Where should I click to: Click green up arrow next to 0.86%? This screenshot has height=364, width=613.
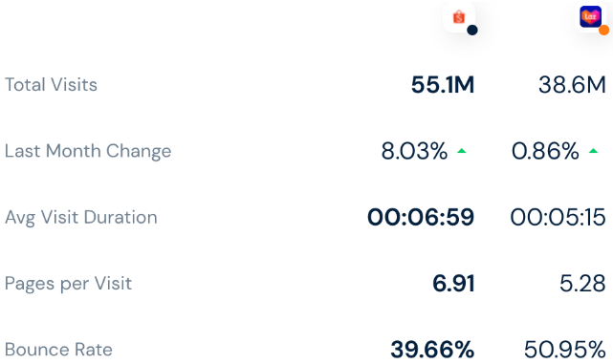(x=594, y=151)
